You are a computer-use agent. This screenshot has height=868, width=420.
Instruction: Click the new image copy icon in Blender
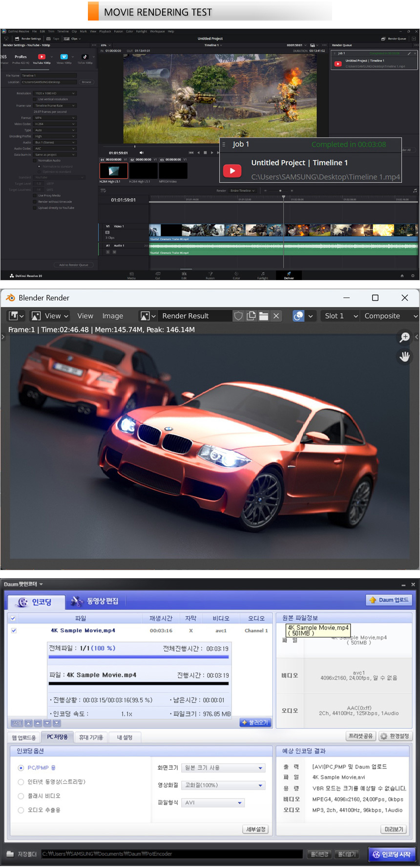(x=251, y=316)
